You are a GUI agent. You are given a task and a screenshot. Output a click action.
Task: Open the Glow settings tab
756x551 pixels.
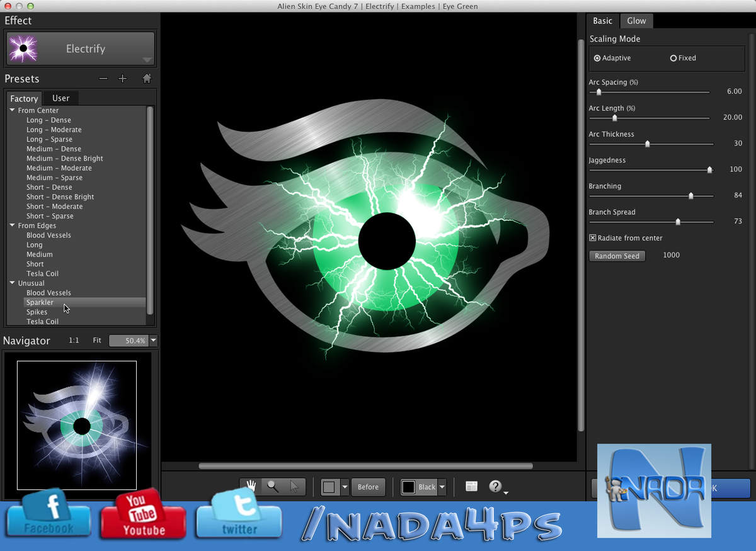coord(636,21)
